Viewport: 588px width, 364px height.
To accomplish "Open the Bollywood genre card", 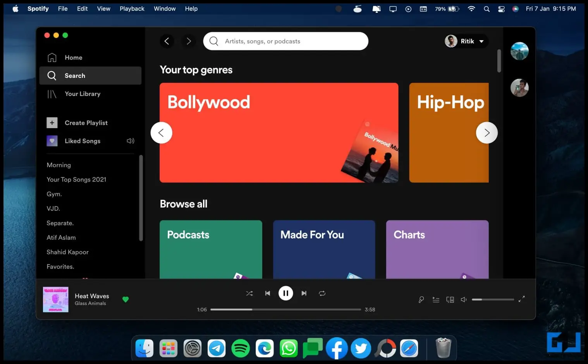I will 279,132.
